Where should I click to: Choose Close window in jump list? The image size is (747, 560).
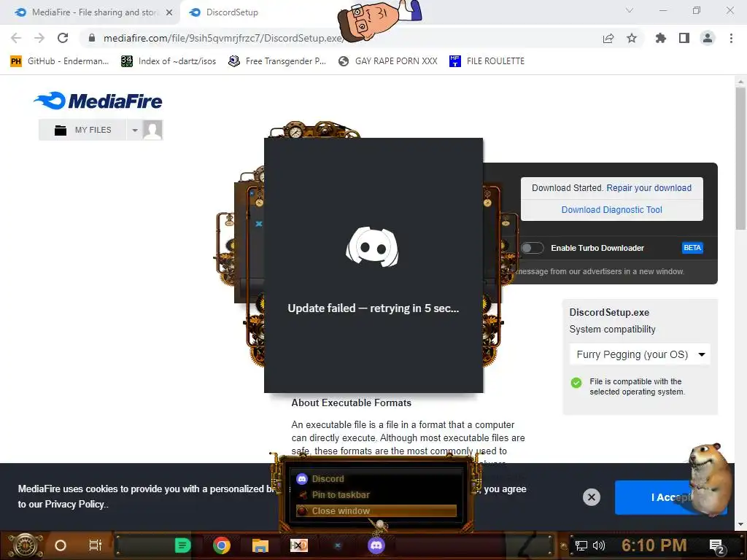(376, 511)
